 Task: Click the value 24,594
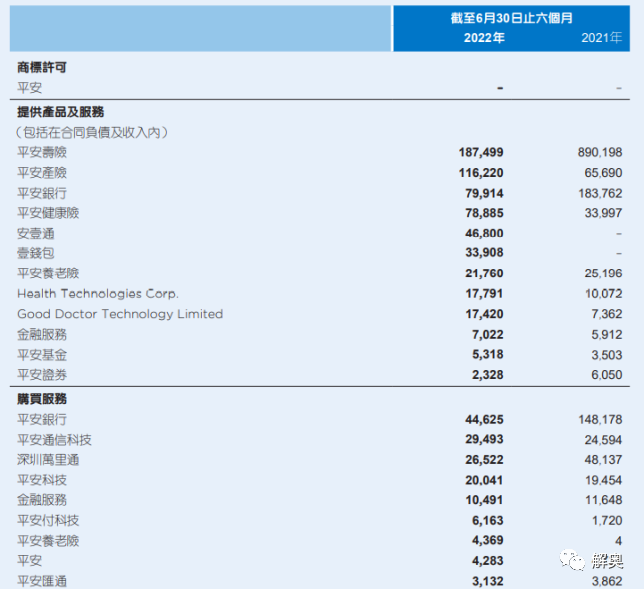point(603,439)
